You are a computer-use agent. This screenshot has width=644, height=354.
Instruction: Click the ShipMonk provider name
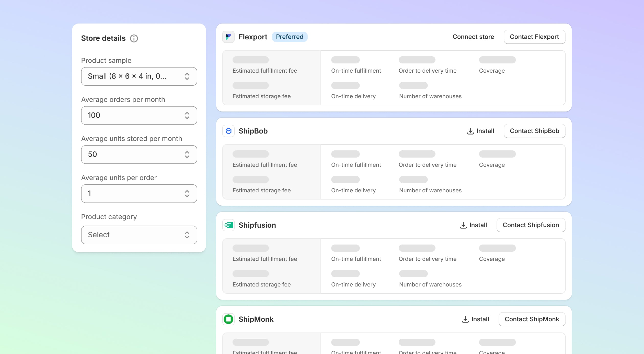pos(256,319)
